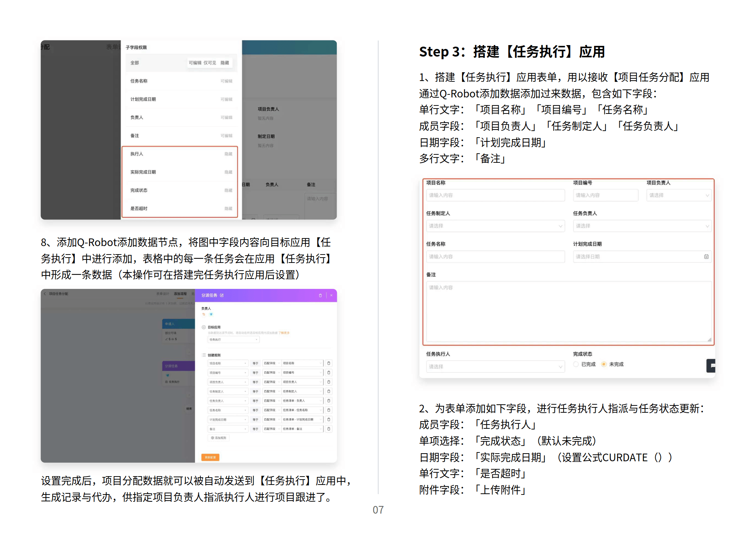Delete the 项目名称 rule row via its trash icon
This screenshot has width=756, height=535.
(x=329, y=363)
